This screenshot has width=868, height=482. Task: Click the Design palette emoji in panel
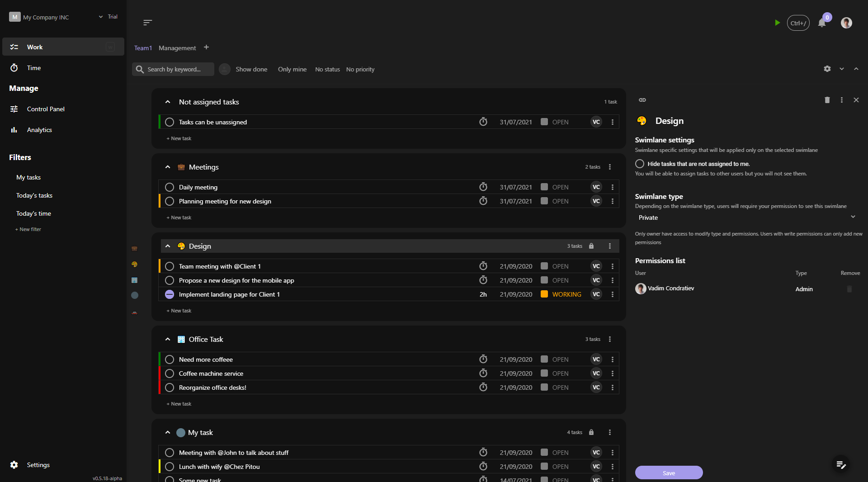(x=642, y=121)
